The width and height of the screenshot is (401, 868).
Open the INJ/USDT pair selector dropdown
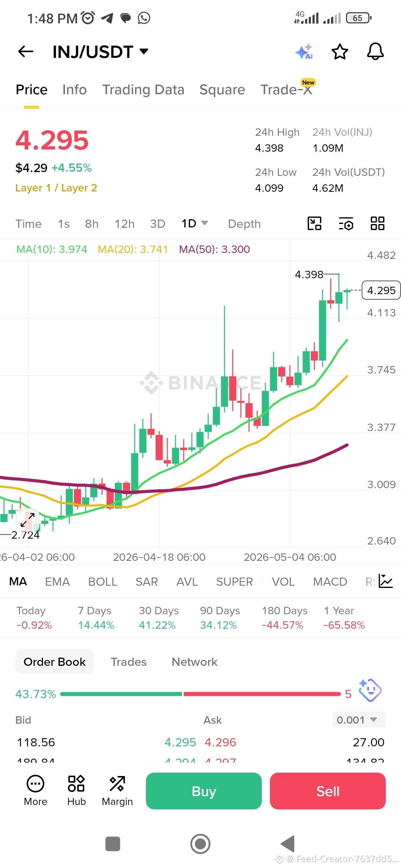click(101, 52)
